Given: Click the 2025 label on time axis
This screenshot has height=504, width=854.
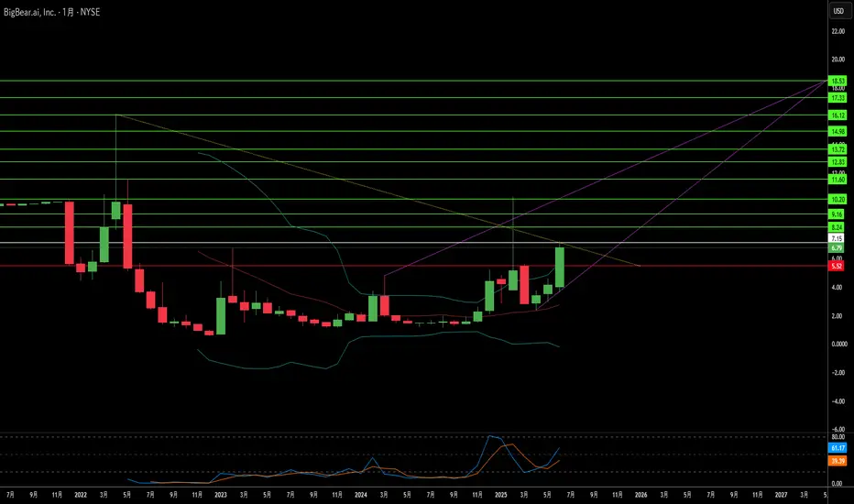Looking at the screenshot, I should pos(501,495).
